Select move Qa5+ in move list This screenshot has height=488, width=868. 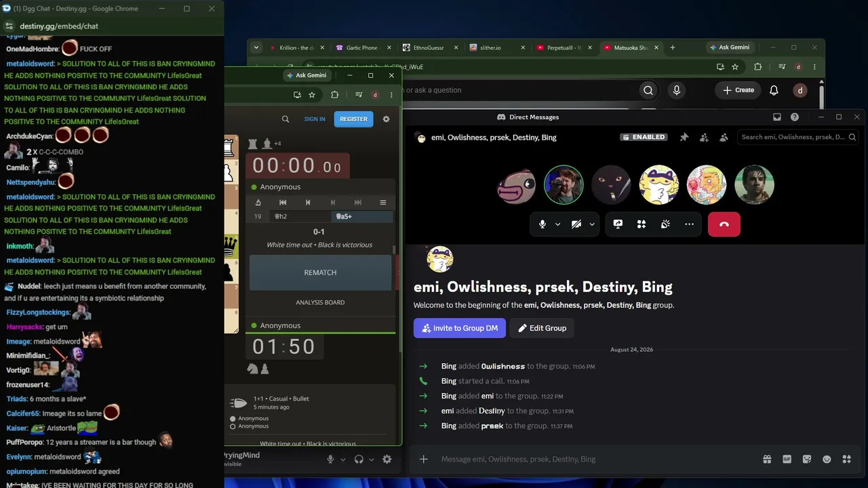[x=362, y=216]
